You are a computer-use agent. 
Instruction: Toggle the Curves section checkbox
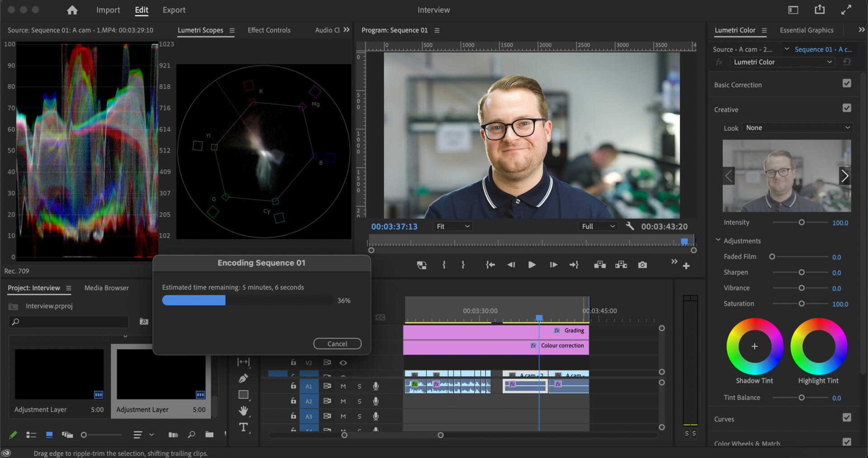click(847, 418)
